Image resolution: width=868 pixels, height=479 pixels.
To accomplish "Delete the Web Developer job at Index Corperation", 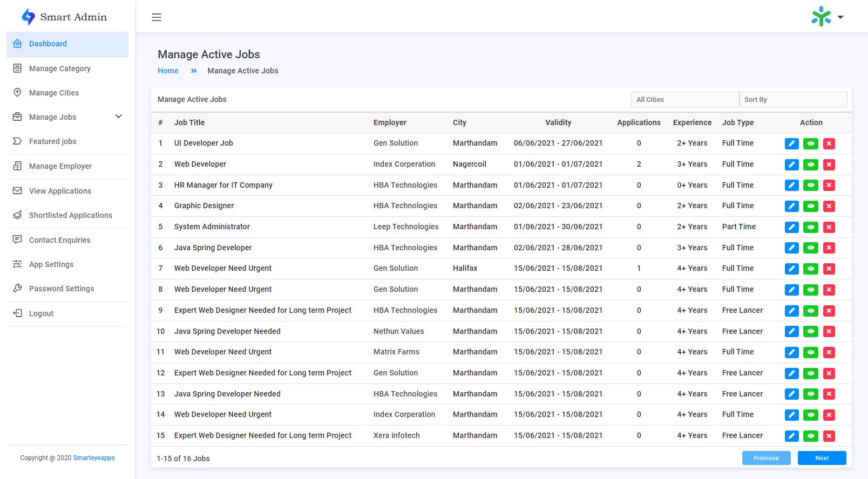I will [x=829, y=165].
